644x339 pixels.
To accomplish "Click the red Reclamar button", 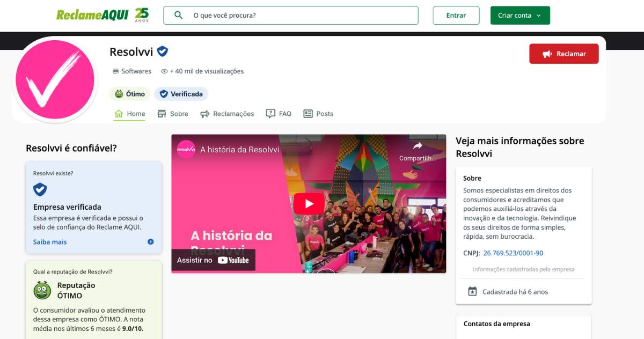I will [563, 54].
